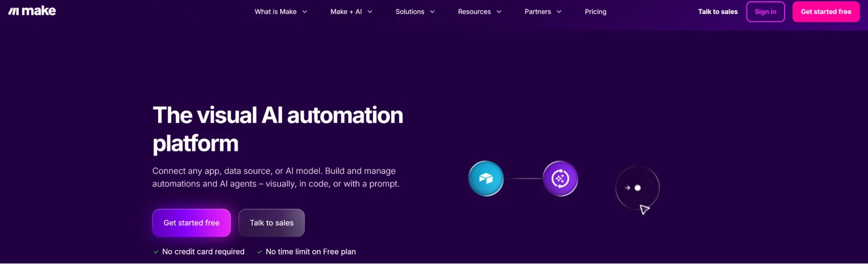
Task: Click the Make logo in header
Action: coord(32,11)
